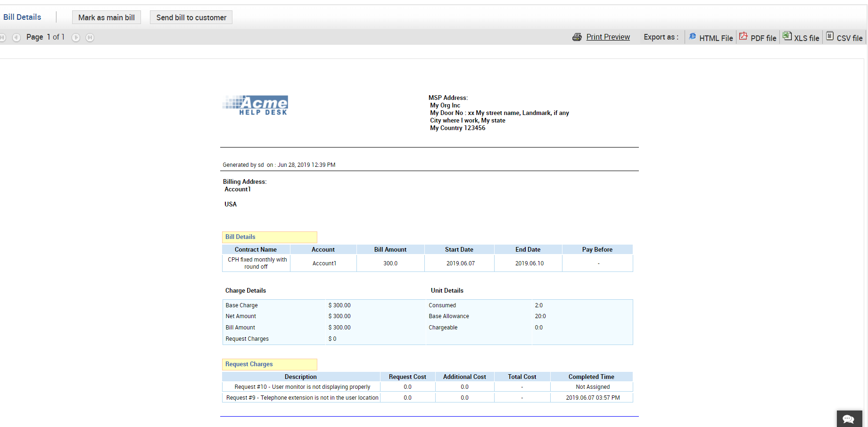The width and height of the screenshot is (868, 427).
Task: Click the CSV file document icon
Action: point(830,36)
